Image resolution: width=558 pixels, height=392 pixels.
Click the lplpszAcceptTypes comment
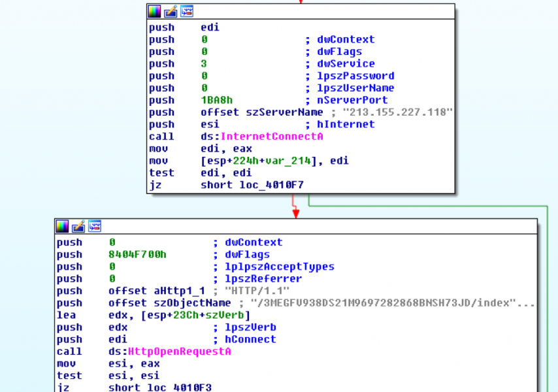(x=280, y=267)
